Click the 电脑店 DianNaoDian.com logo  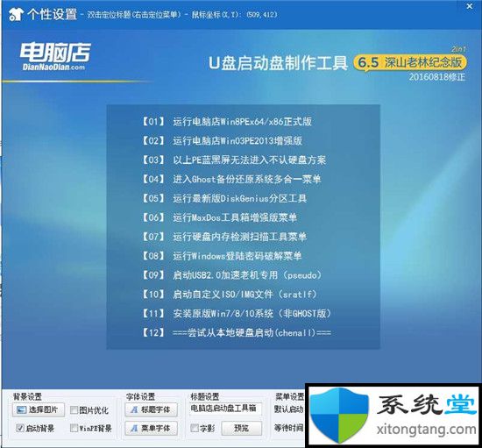55,57
